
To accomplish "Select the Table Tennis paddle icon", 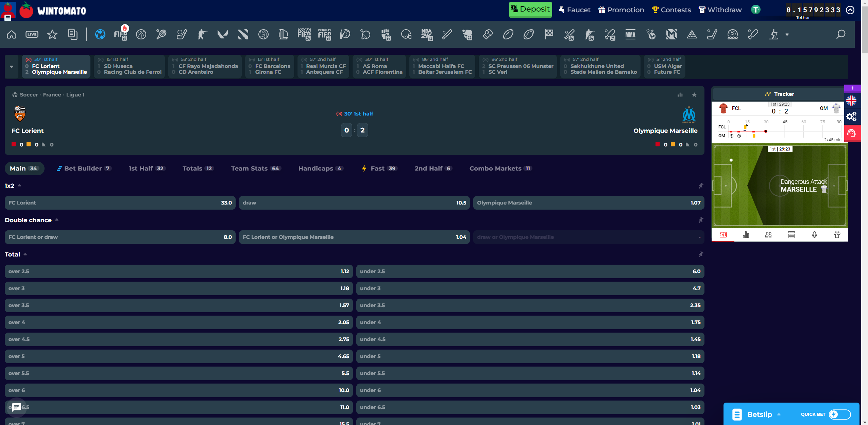I will [x=365, y=34].
